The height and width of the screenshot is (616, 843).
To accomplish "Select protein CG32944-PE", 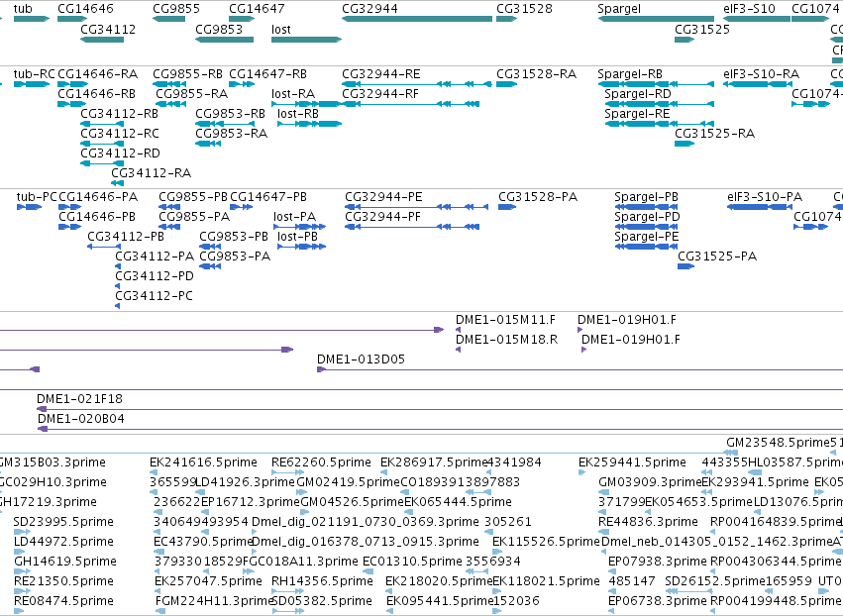I will (x=384, y=197).
